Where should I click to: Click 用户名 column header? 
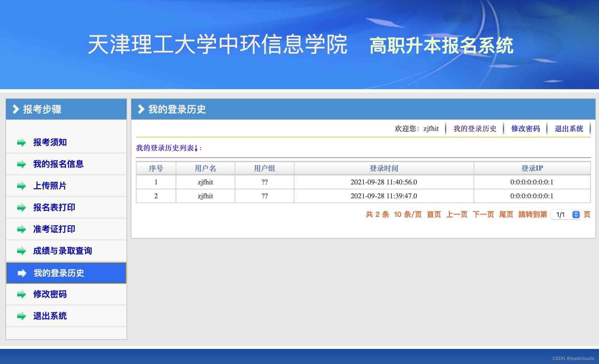click(x=205, y=168)
